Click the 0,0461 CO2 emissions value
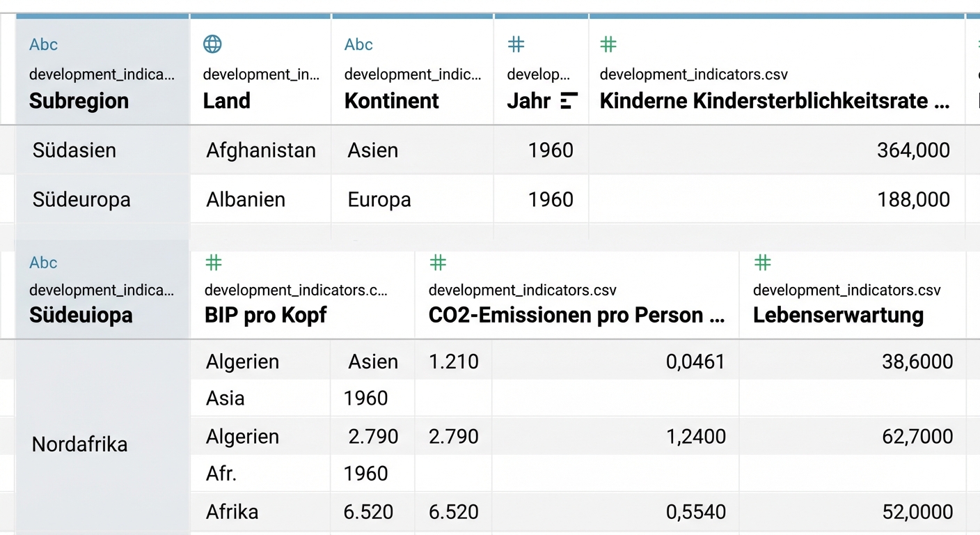Screen dimensions: 980x535 pyautogui.click(x=695, y=362)
